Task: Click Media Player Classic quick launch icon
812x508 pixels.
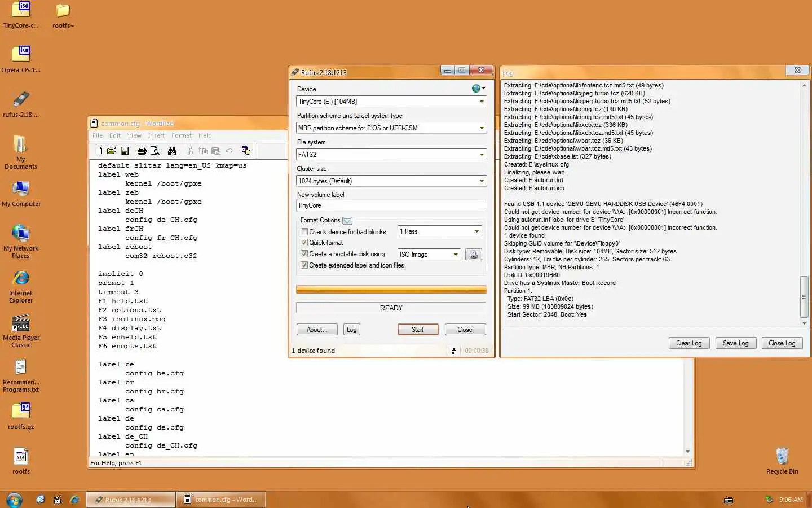Action: [x=57, y=500]
